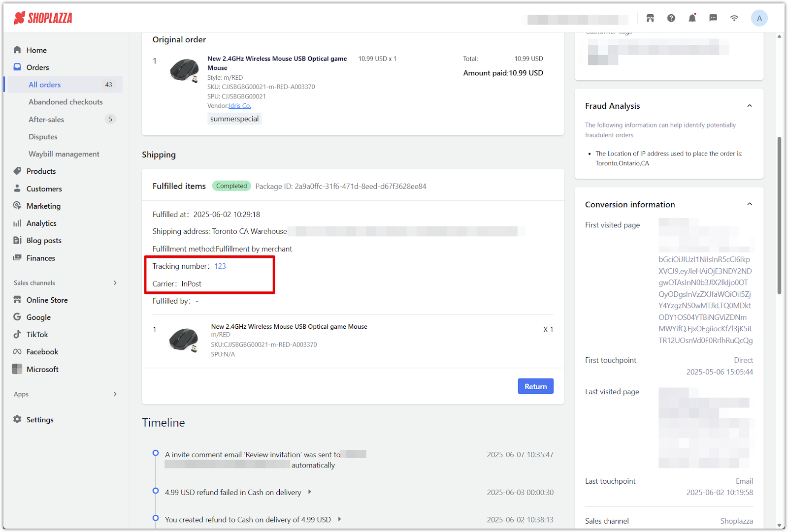
Task: Click the Google G icon
Action: [17, 317]
